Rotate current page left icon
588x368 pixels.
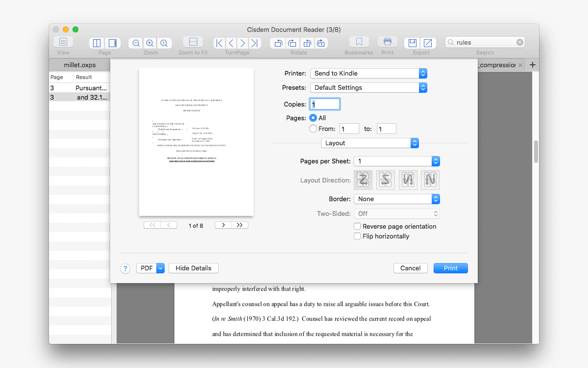pos(278,43)
